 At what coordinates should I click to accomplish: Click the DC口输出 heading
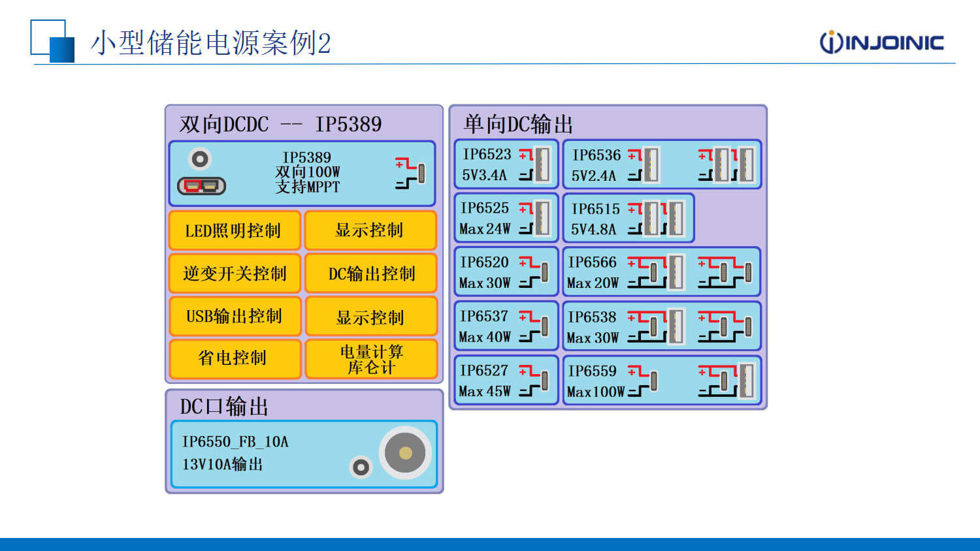[x=224, y=407]
